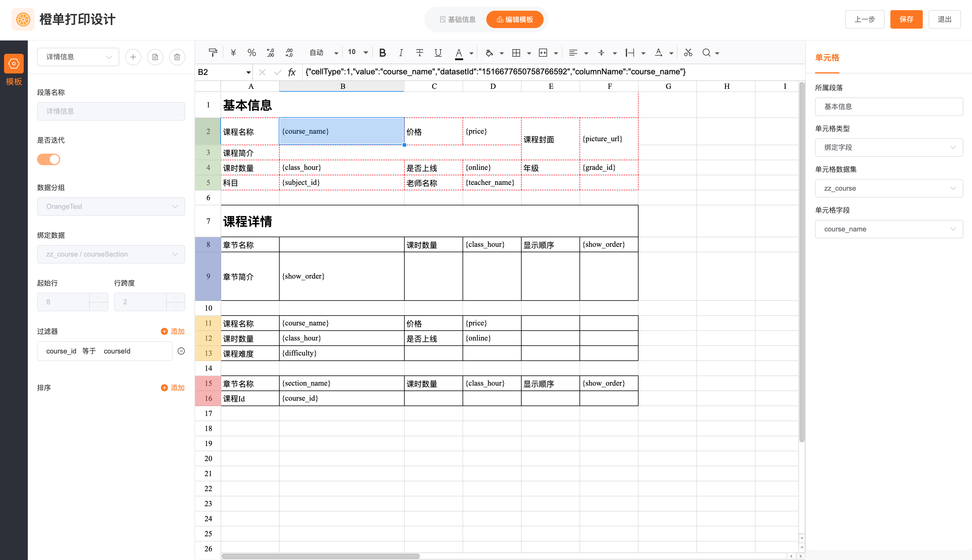This screenshot has width=972, height=560.
Task: Open the font size dropdown
Action: click(x=365, y=53)
